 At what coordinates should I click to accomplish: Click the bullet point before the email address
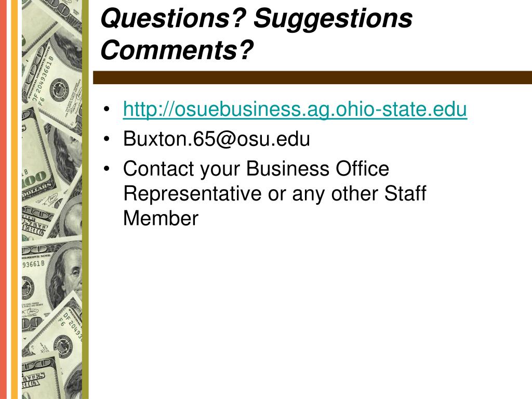pyautogui.click(x=107, y=139)
